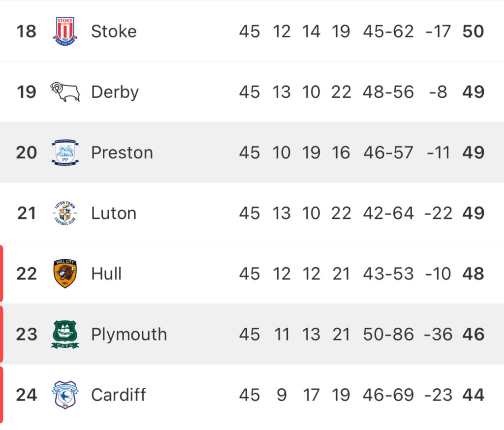
Task: Tap the Derby County ram logo
Action: pyautogui.click(x=65, y=92)
